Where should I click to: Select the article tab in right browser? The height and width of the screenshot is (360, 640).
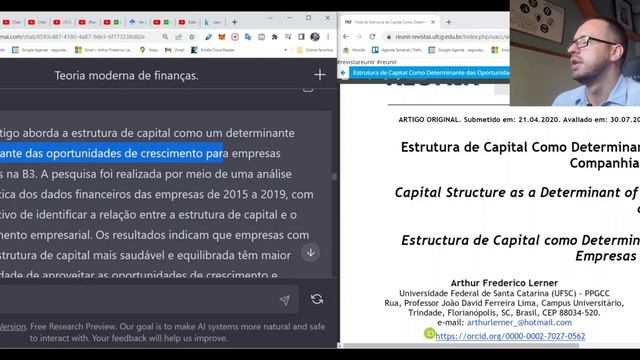[x=389, y=22]
